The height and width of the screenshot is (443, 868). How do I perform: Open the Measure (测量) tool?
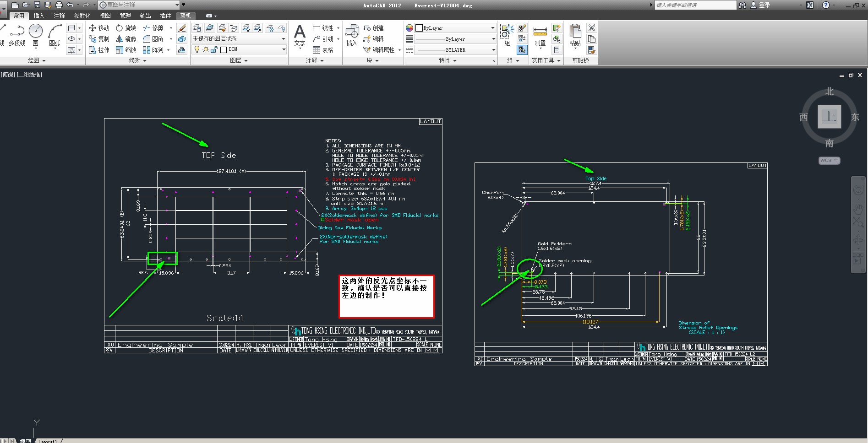[x=540, y=34]
